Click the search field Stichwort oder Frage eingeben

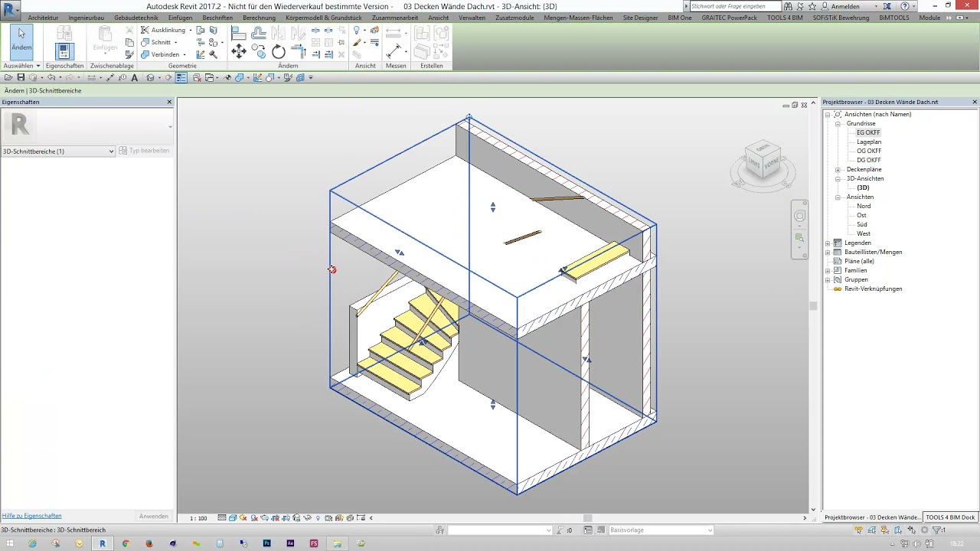(735, 6)
